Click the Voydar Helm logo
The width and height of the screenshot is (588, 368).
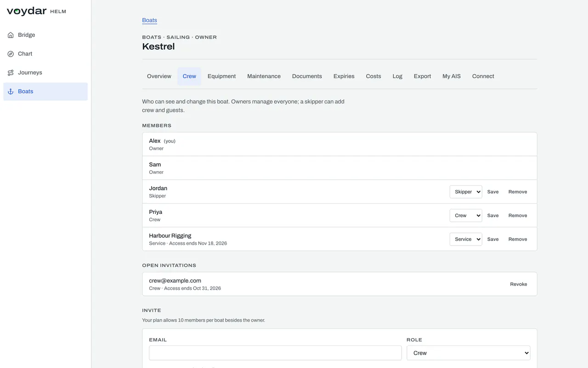36,11
